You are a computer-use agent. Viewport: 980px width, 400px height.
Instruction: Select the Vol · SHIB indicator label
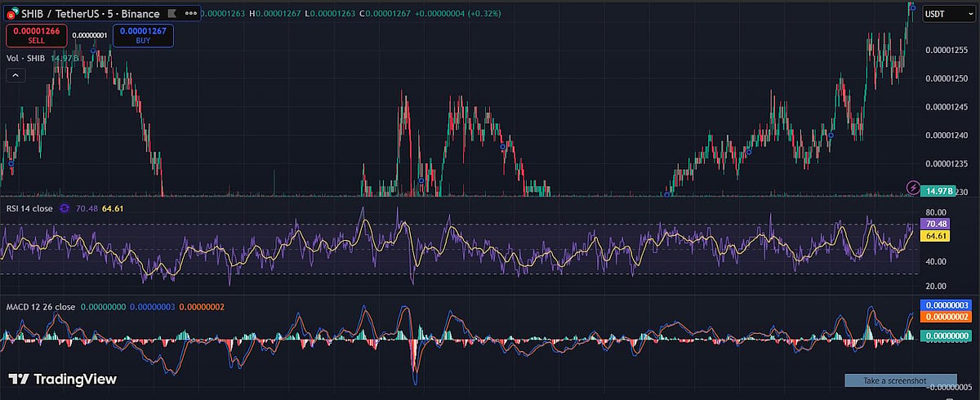click(x=26, y=58)
